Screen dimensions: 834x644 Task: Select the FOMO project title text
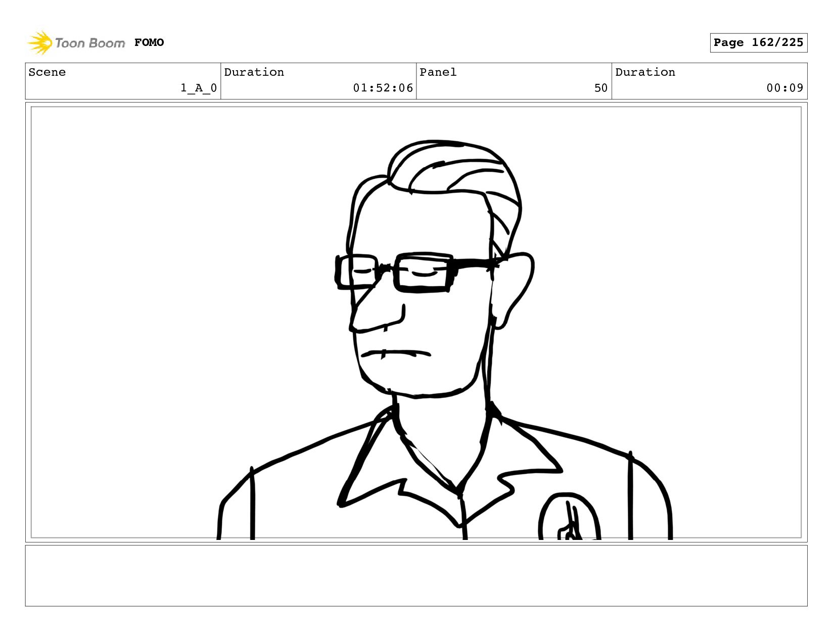(149, 42)
